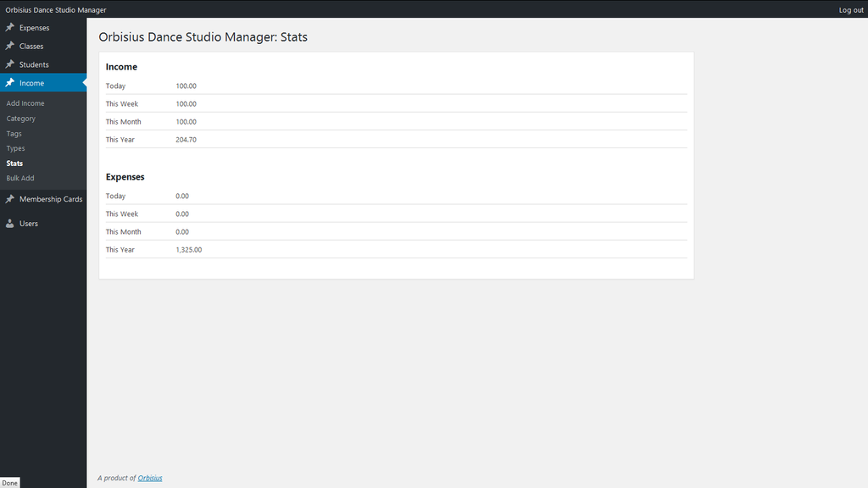Screen dimensions: 868x488
Task: Select the Types submenu entry
Action: click(15, 148)
